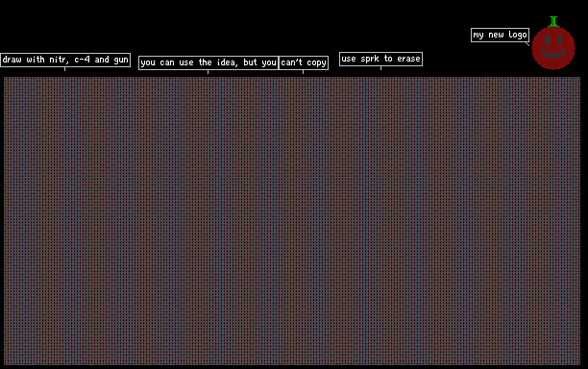
Task: Select the 'draw with nitr, c-4 and gun' sign
Action: 65,60
